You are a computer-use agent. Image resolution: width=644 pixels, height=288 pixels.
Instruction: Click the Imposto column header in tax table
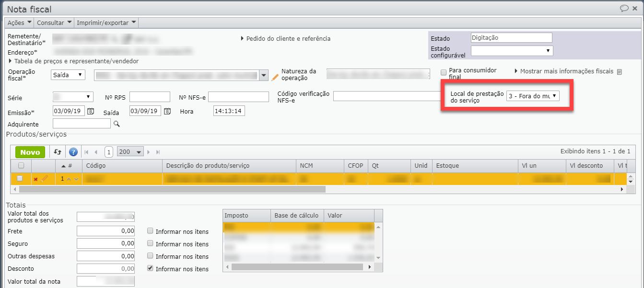pos(247,215)
